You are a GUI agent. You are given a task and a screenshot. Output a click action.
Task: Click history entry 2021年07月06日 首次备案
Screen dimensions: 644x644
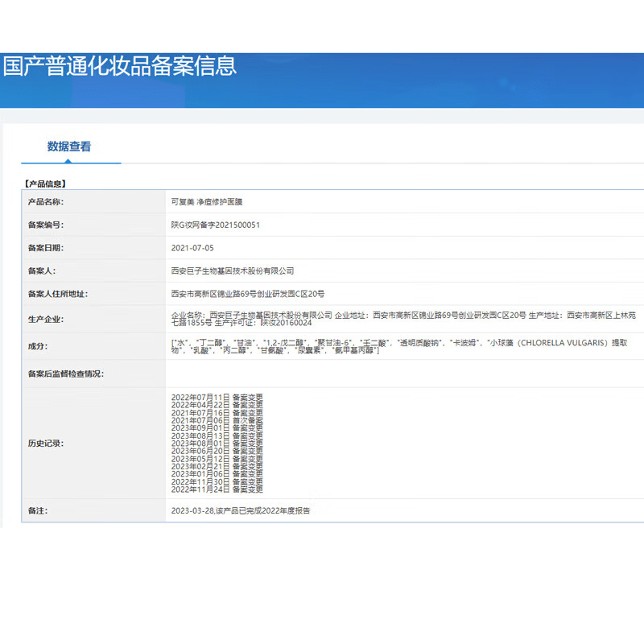tap(217, 420)
